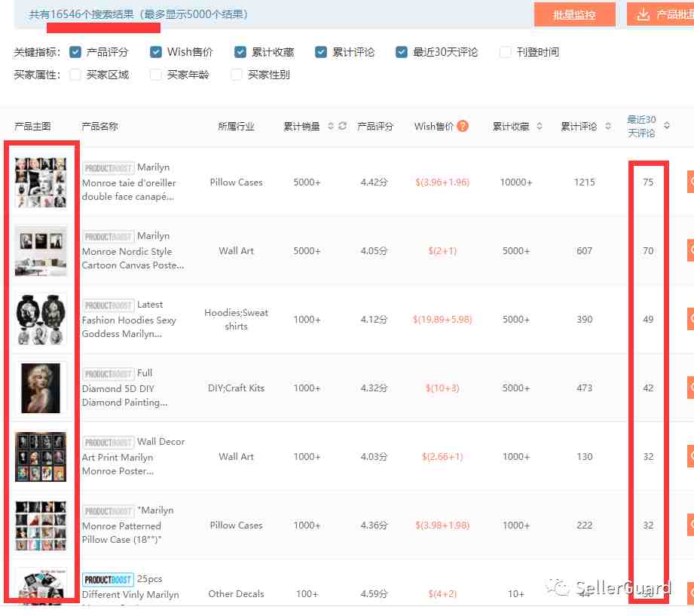Click orange action button on Nordic Style row
This screenshot has width=694, height=616.
pos(690,250)
